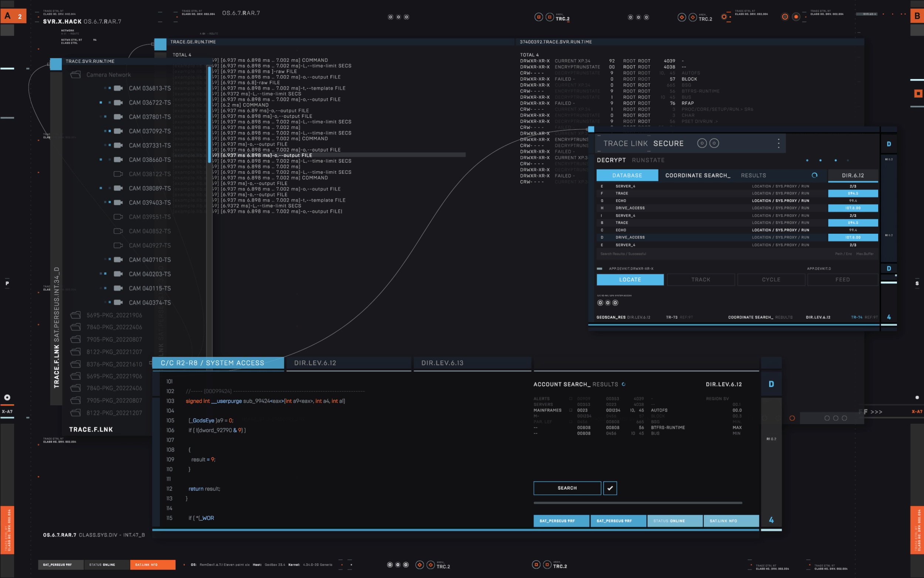Open the DIR.6.12 dropdown header
Screen dimensions: 924x578
click(x=853, y=175)
